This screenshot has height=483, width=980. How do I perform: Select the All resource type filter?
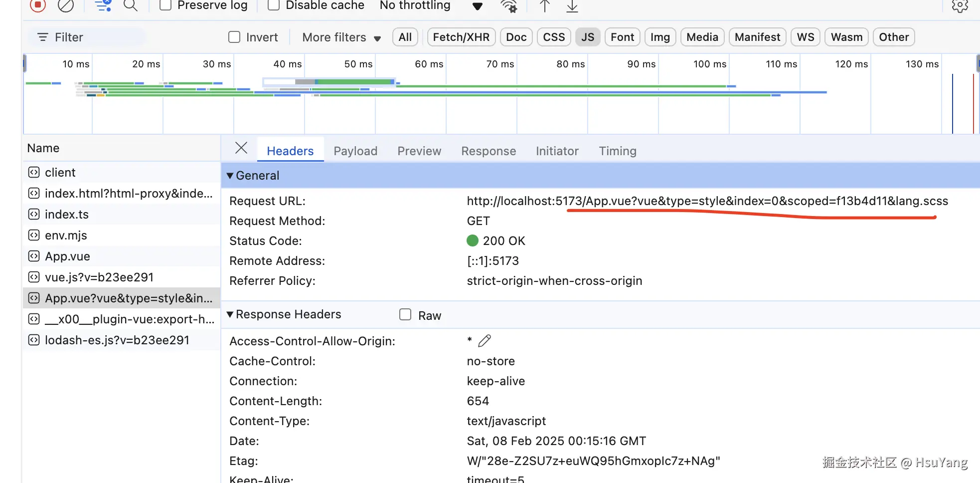tap(405, 37)
